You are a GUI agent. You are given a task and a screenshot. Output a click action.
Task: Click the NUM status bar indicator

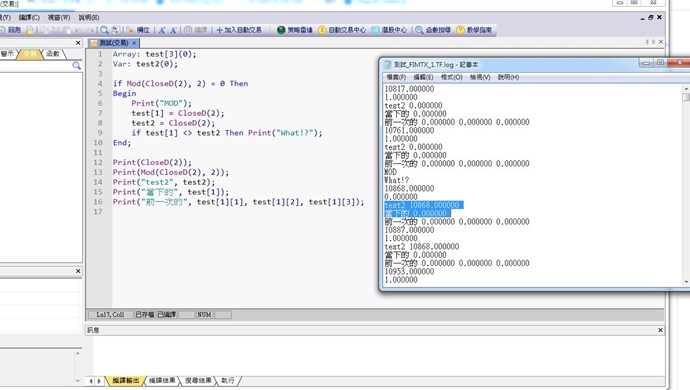tap(204, 315)
